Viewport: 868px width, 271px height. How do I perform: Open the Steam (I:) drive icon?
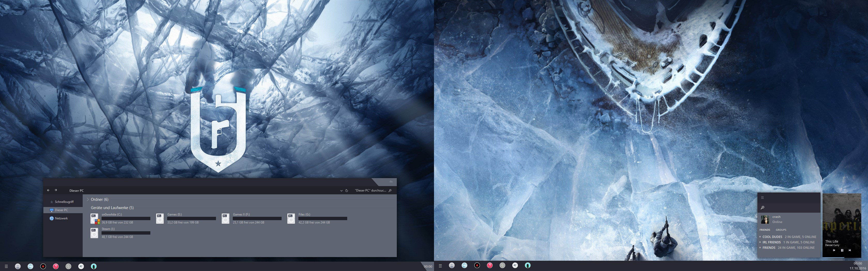click(x=95, y=233)
